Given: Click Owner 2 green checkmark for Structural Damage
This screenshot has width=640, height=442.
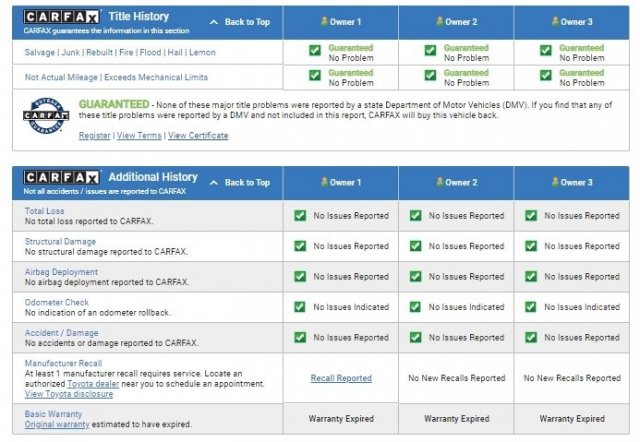Looking at the screenshot, I should click(415, 246).
